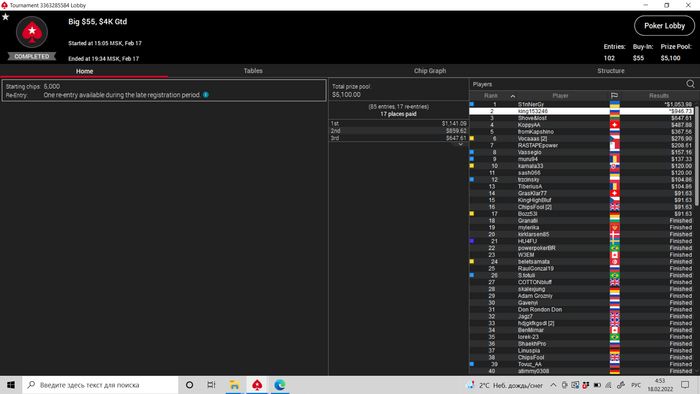
Task: Click the battery icon in system tray
Action: click(597, 385)
